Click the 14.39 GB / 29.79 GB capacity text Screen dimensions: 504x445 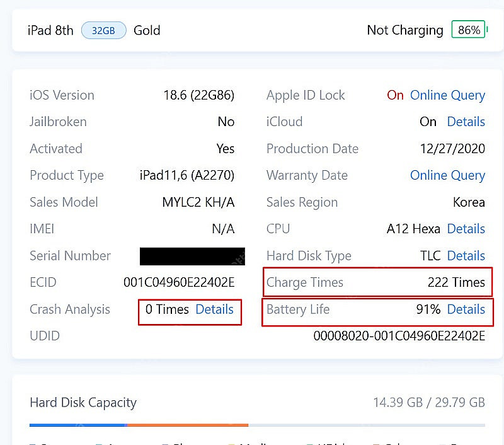point(428,402)
